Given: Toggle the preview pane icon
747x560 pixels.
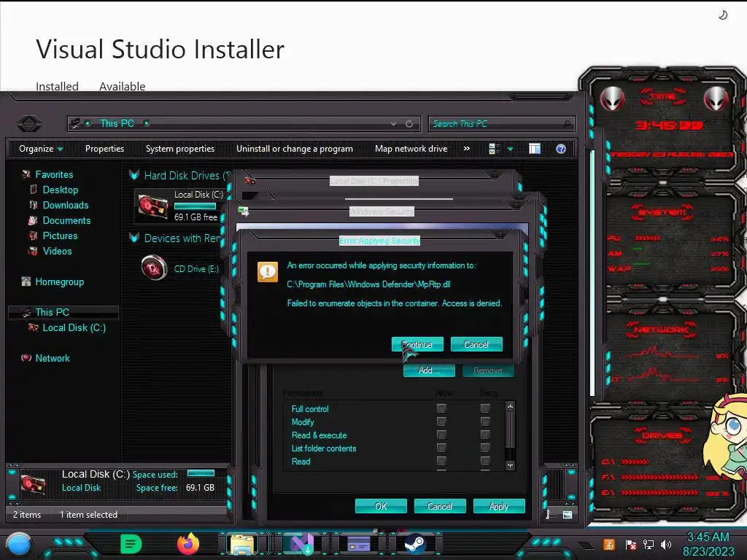Looking at the screenshot, I should pos(535,149).
